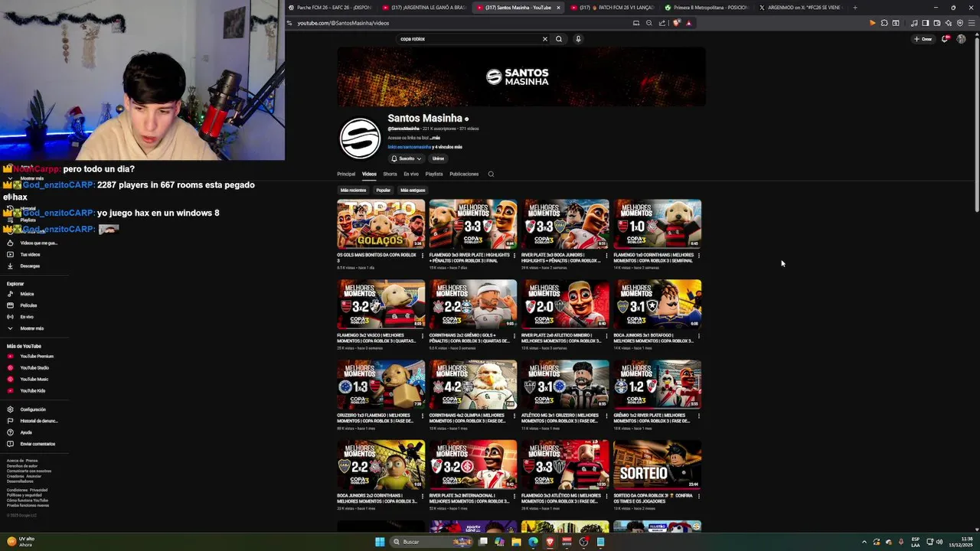Open YouTube Kids in the sidebar
The width and height of the screenshot is (980, 551).
[32, 391]
